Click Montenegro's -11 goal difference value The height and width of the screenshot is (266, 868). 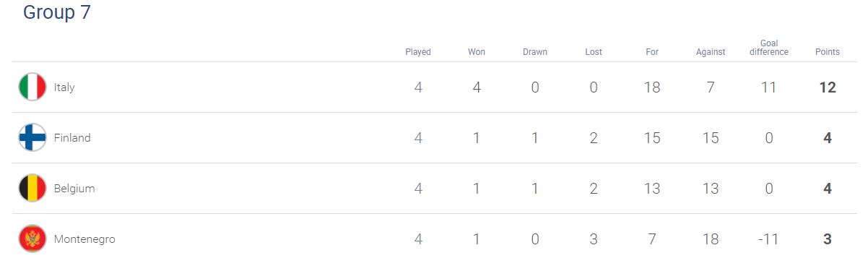coord(768,239)
